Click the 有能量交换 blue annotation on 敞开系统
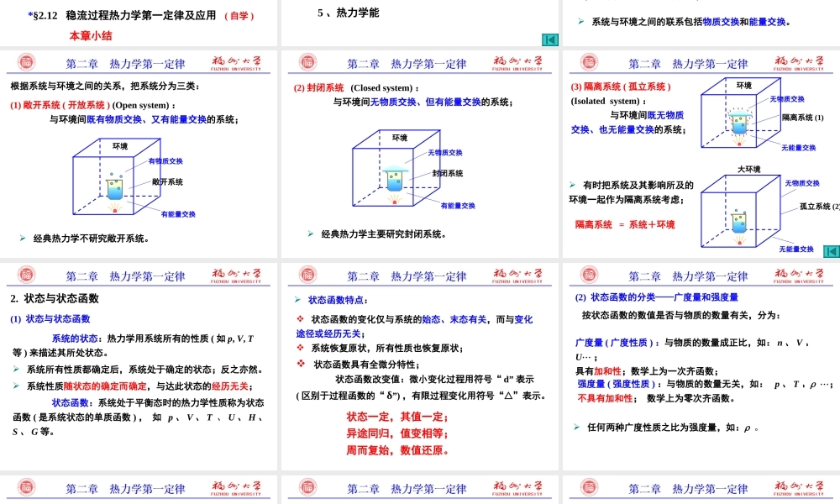This screenshot has width=840, height=504. [x=178, y=213]
